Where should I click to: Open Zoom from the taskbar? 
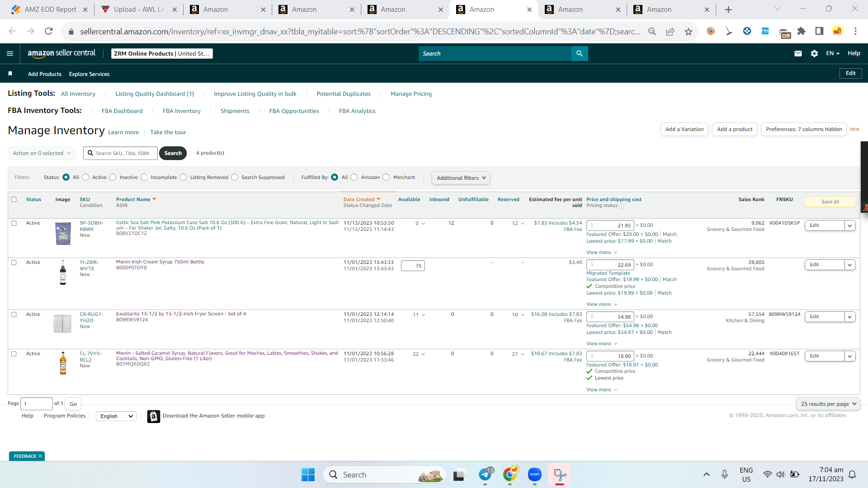click(535, 475)
